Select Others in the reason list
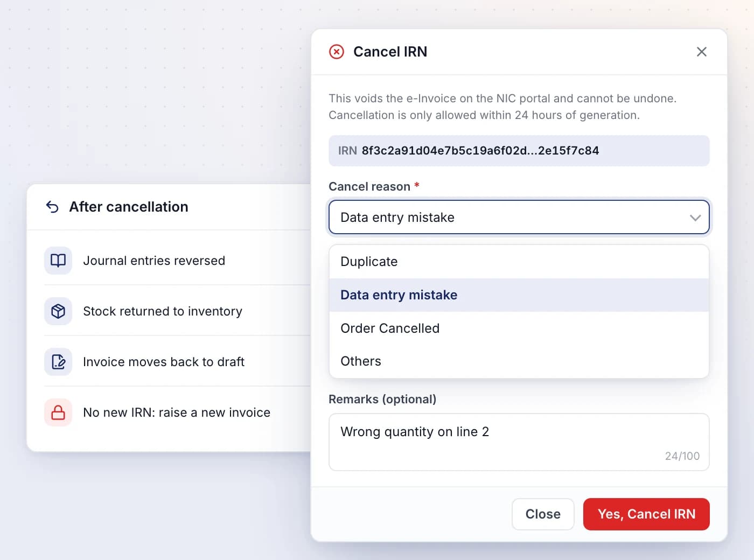The height and width of the screenshot is (560, 754). click(519, 361)
